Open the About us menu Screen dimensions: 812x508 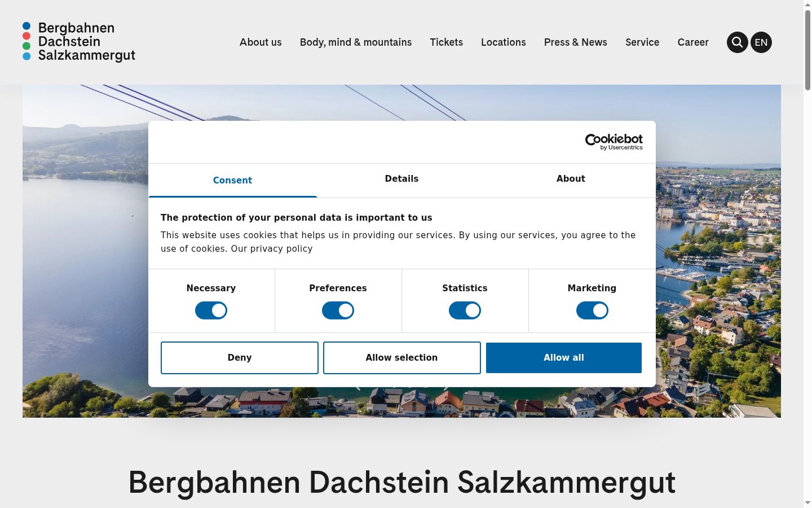(261, 42)
